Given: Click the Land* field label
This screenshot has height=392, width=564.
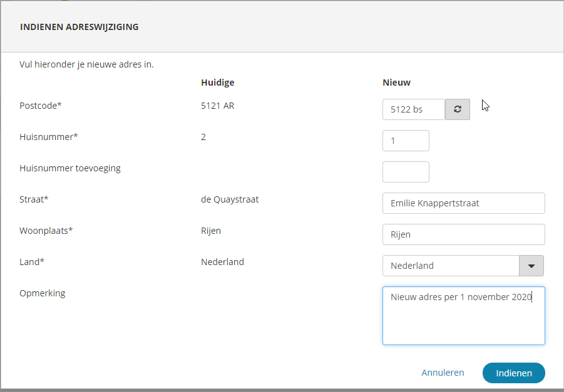Looking at the screenshot, I should [x=32, y=262].
